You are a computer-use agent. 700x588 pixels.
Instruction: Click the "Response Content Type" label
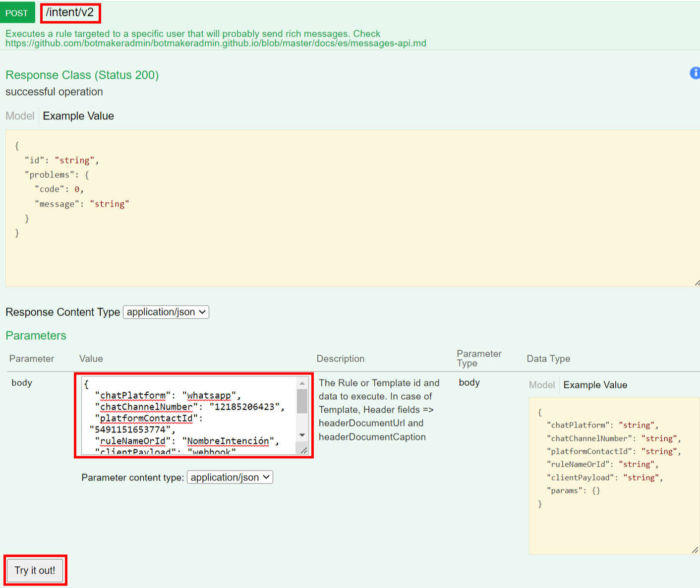63,312
